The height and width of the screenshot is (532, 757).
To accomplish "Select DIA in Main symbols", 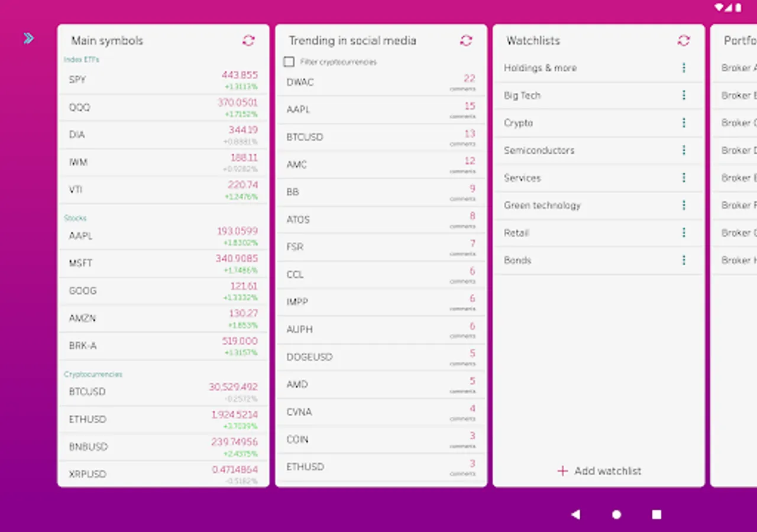I will (x=163, y=135).
